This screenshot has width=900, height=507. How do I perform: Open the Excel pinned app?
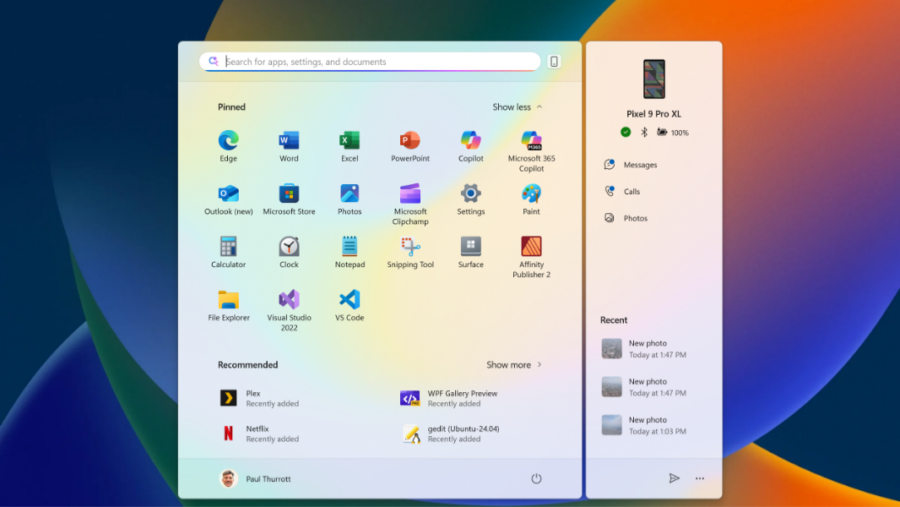pyautogui.click(x=350, y=146)
